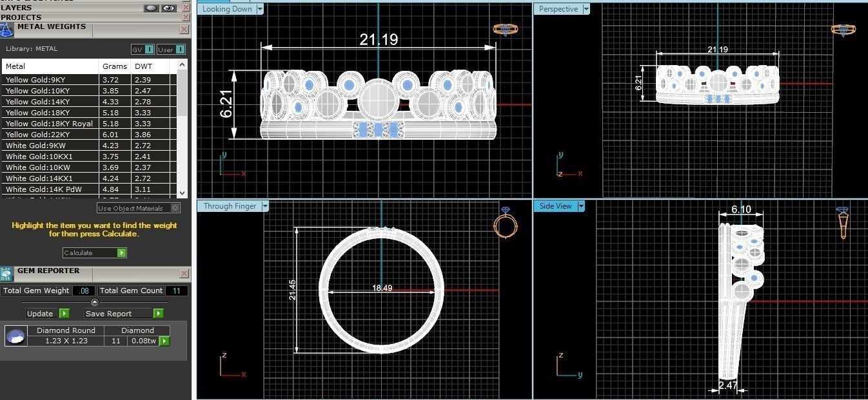Click the Diamond Round cell in gem table
This screenshot has height=400, width=868.
tap(66, 330)
